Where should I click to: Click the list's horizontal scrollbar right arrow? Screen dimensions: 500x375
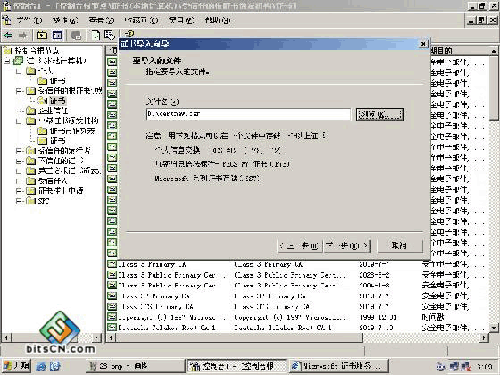[x=484, y=338]
